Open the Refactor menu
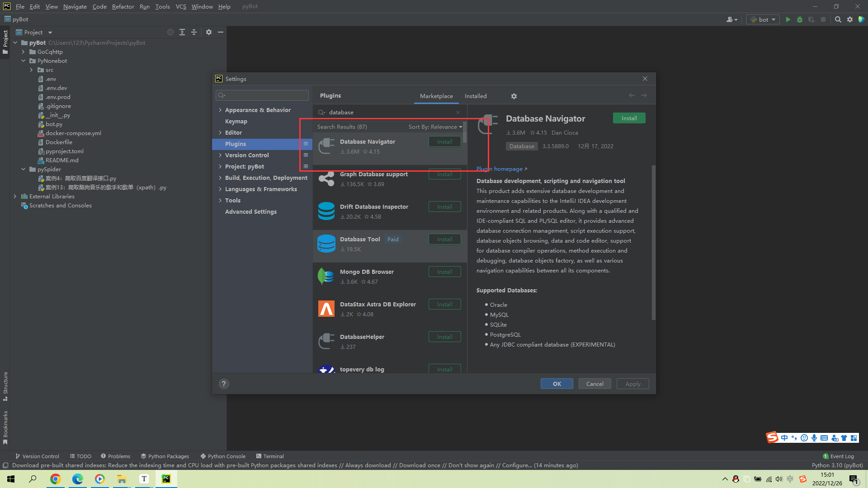This screenshot has width=868, height=488. tap(123, 6)
